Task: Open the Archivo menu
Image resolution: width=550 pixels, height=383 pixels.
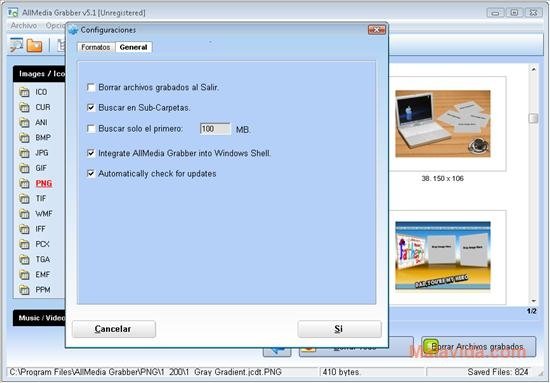Action: click(24, 26)
